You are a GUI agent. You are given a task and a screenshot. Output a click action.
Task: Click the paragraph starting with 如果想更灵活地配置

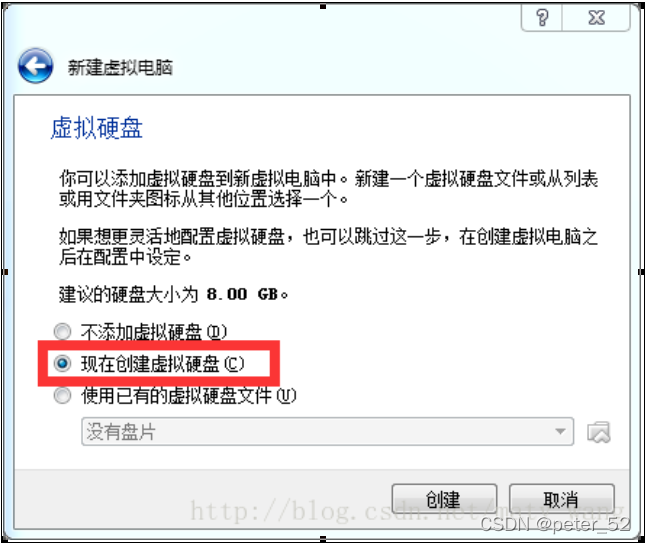point(328,247)
